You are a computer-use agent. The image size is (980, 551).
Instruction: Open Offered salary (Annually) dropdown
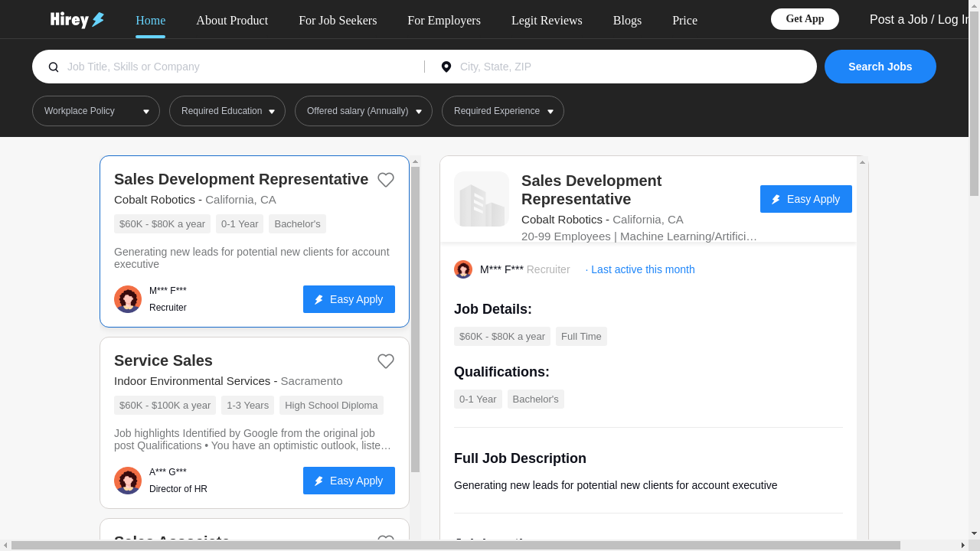point(364,111)
